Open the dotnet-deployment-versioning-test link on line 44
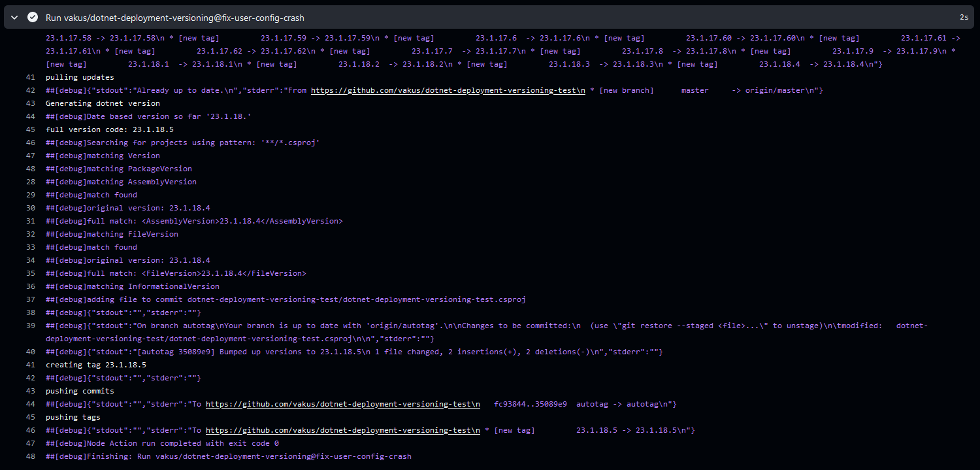980x470 pixels. (x=342, y=403)
